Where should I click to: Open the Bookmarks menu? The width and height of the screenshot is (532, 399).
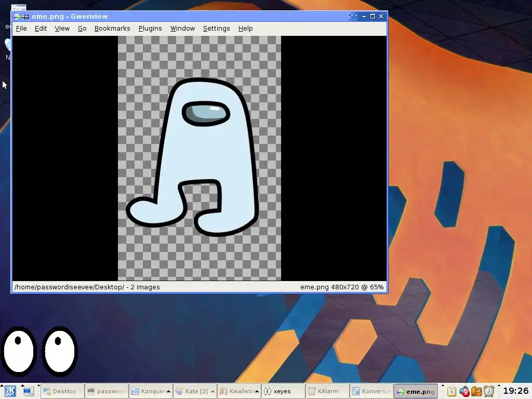click(x=112, y=29)
